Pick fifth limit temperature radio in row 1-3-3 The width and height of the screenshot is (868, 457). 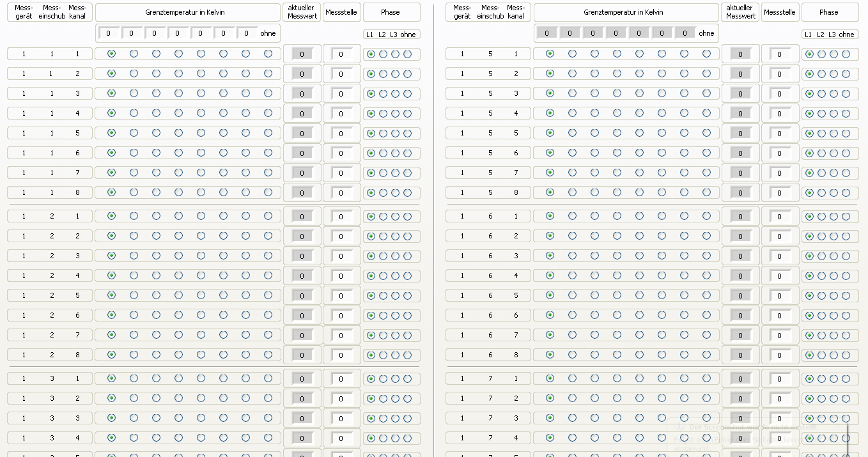pos(201,418)
